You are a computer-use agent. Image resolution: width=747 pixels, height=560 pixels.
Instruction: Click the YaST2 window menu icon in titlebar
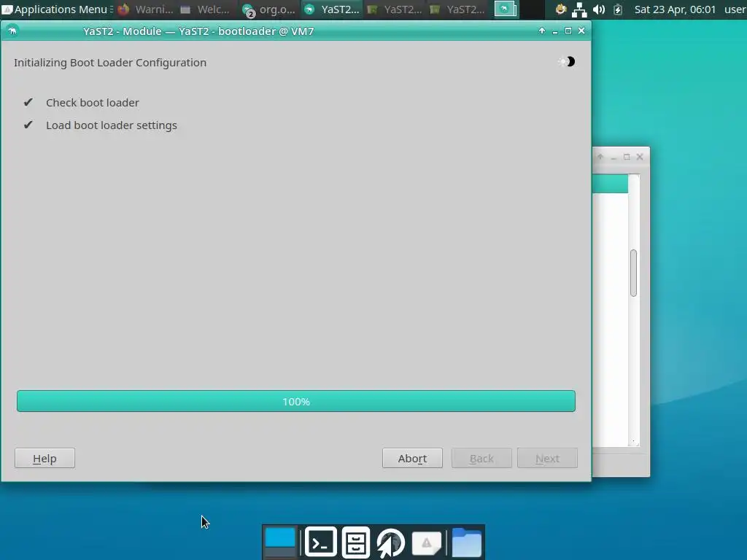pyautogui.click(x=12, y=31)
